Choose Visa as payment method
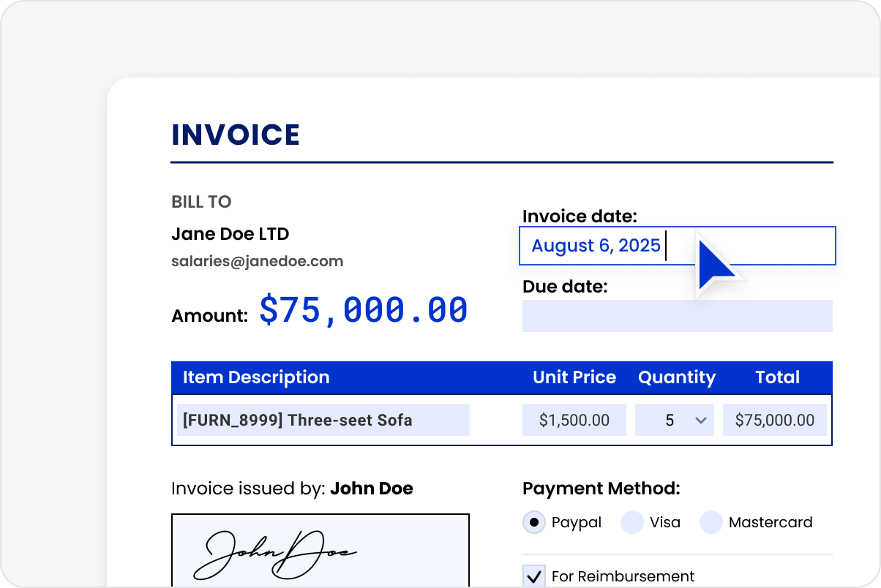881x588 pixels. tap(632, 522)
